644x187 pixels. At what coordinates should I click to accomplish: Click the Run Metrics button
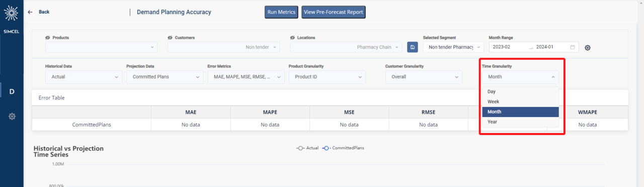point(282,12)
